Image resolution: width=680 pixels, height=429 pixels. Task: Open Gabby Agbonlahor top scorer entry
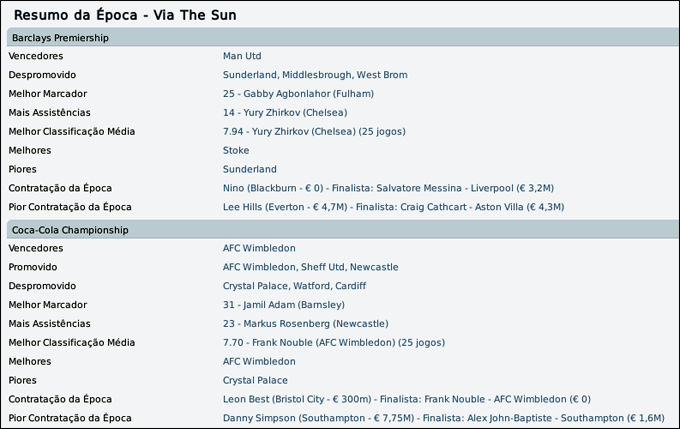pyautogui.click(x=298, y=94)
